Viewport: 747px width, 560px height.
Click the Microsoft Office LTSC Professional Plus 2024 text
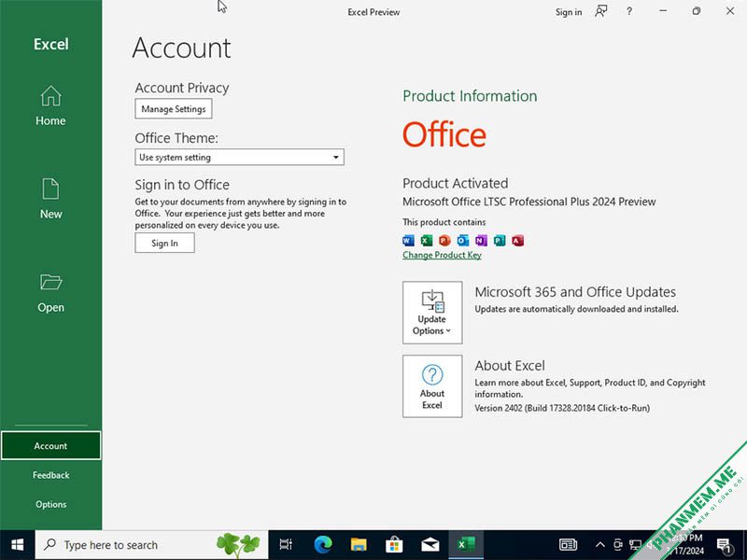pyautogui.click(x=529, y=202)
